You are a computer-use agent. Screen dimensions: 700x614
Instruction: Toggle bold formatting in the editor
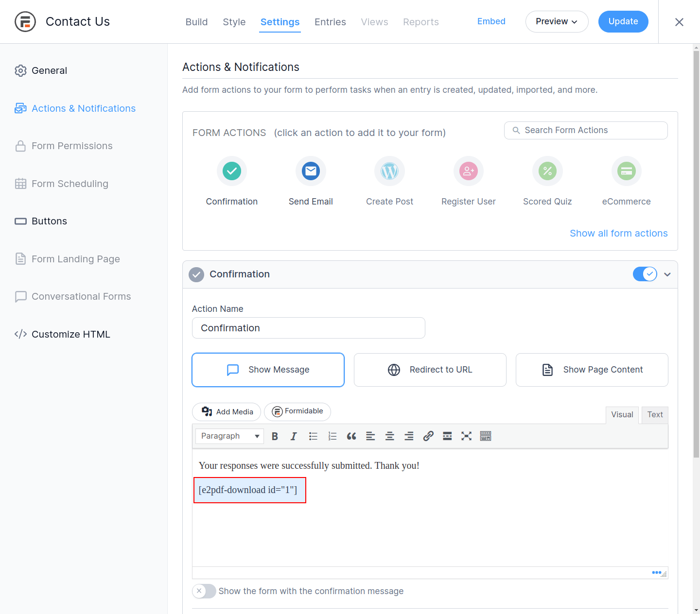point(275,436)
